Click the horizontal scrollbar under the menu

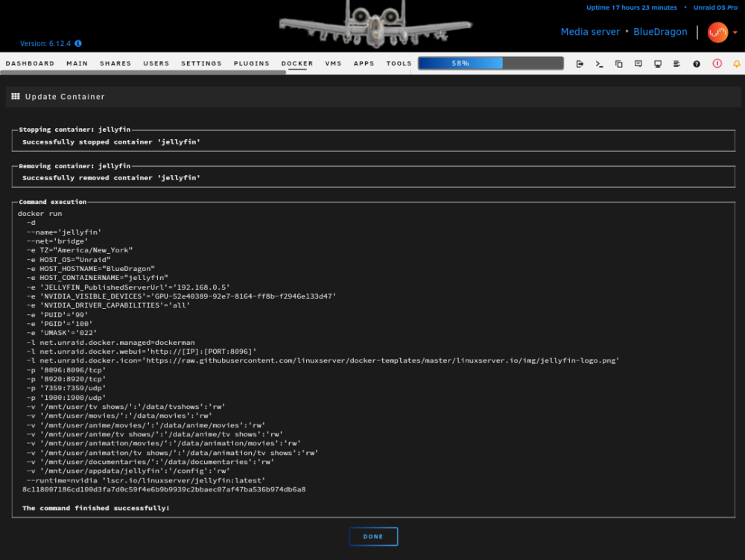tap(143, 73)
